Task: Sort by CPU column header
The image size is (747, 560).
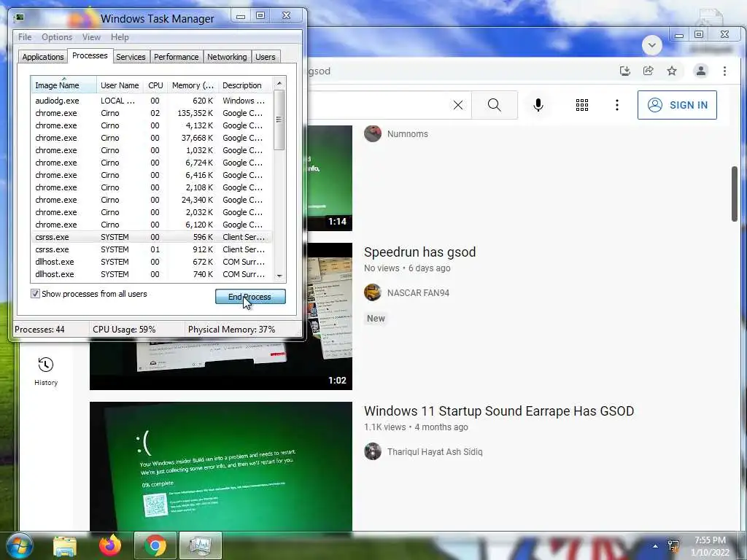Action: pos(155,85)
